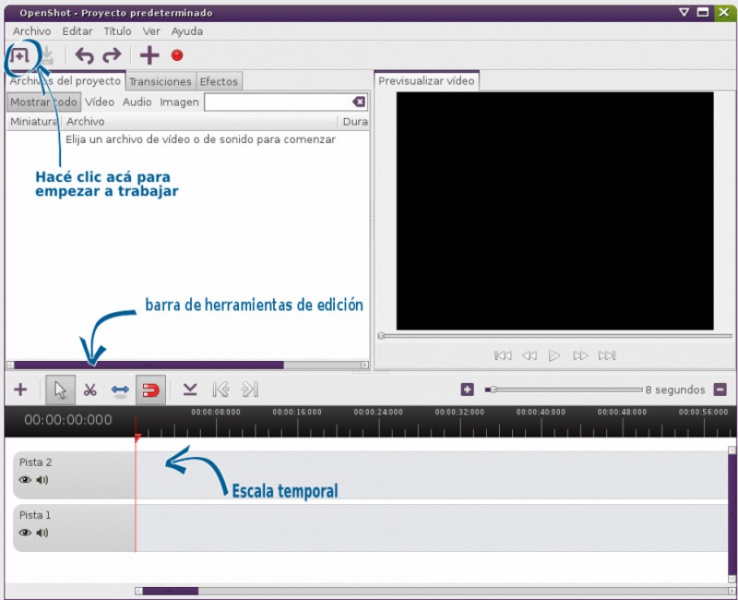Image resolution: width=738 pixels, height=600 pixels.
Task: Toggle the magnet snapping tool
Action: [151, 390]
